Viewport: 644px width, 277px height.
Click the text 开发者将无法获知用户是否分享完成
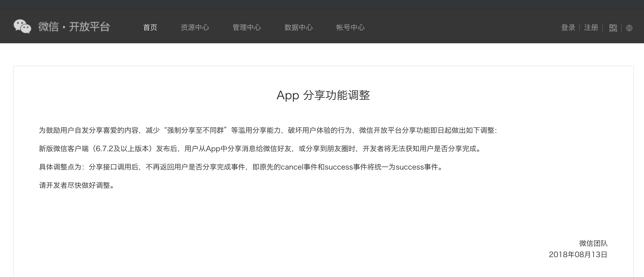(419, 149)
